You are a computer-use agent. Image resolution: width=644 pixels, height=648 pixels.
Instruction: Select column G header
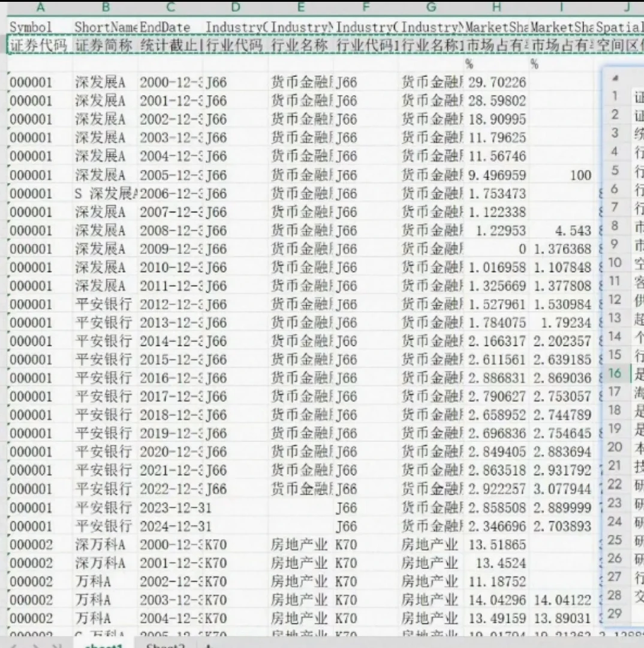[431, 7]
